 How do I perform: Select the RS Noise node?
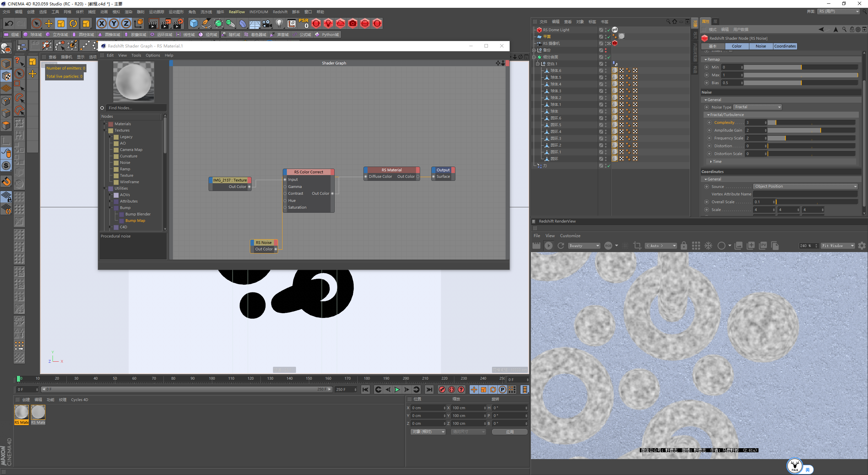pyautogui.click(x=264, y=243)
